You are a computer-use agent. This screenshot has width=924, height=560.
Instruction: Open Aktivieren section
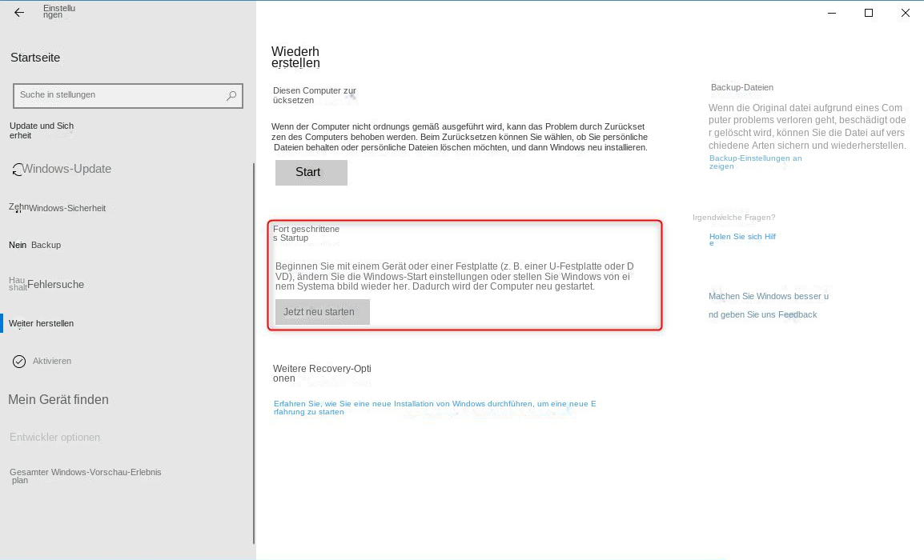point(52,361)
